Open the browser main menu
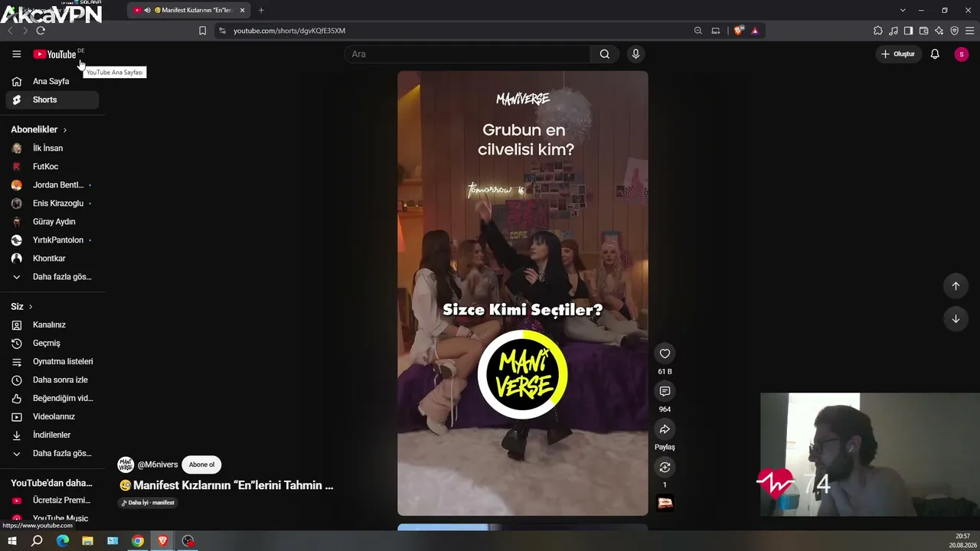 [x=969, y=31]
